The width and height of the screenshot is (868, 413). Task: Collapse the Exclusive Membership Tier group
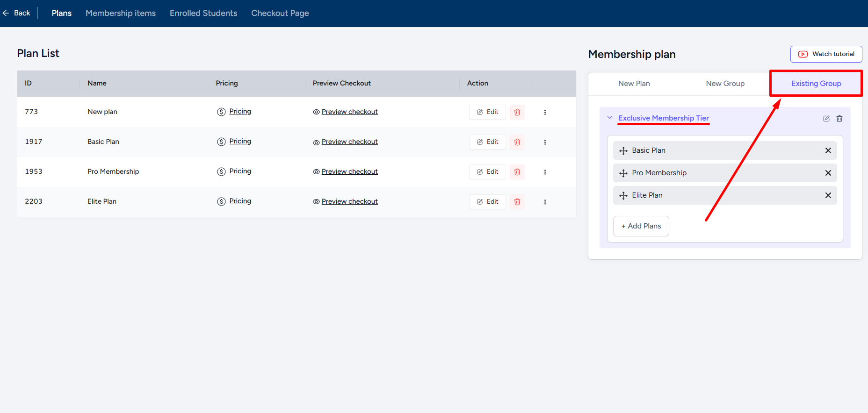[610, 118]
